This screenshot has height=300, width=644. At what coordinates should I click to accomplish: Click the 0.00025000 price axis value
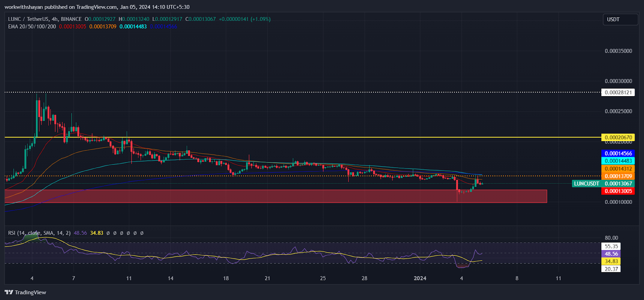pos(618,111)
